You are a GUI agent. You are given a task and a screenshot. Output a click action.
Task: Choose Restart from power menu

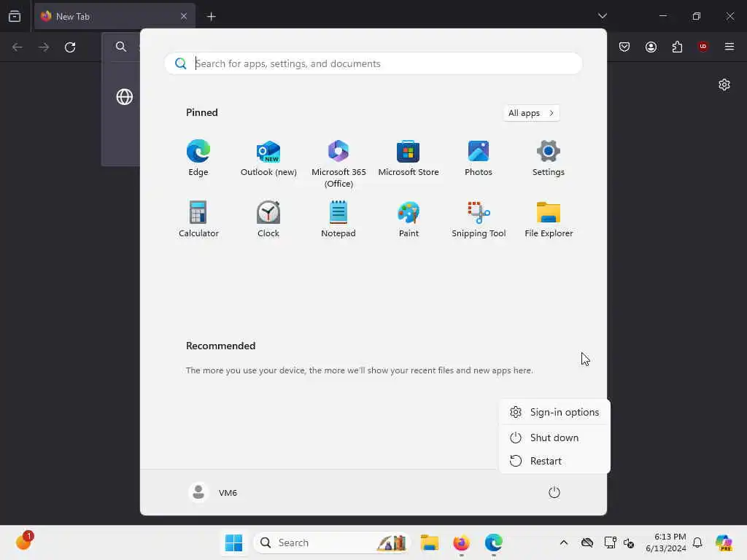tap(554, 461)
